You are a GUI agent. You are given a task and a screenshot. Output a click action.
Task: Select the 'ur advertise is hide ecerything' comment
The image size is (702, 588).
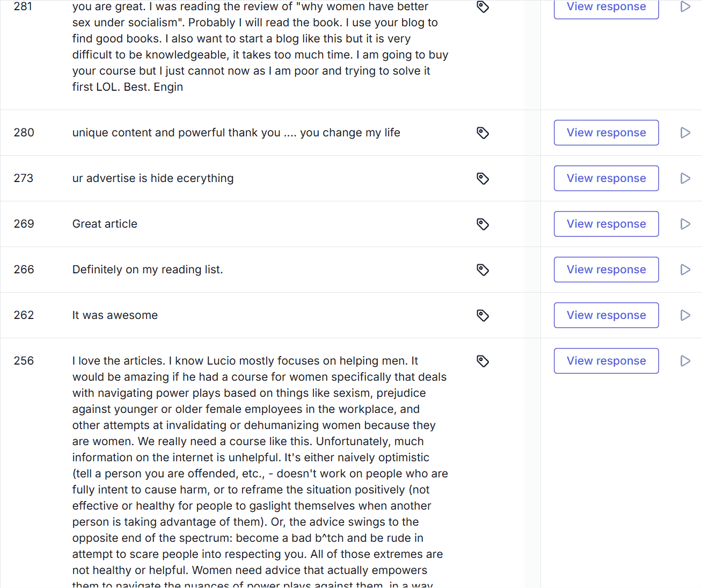pos(153,178)
